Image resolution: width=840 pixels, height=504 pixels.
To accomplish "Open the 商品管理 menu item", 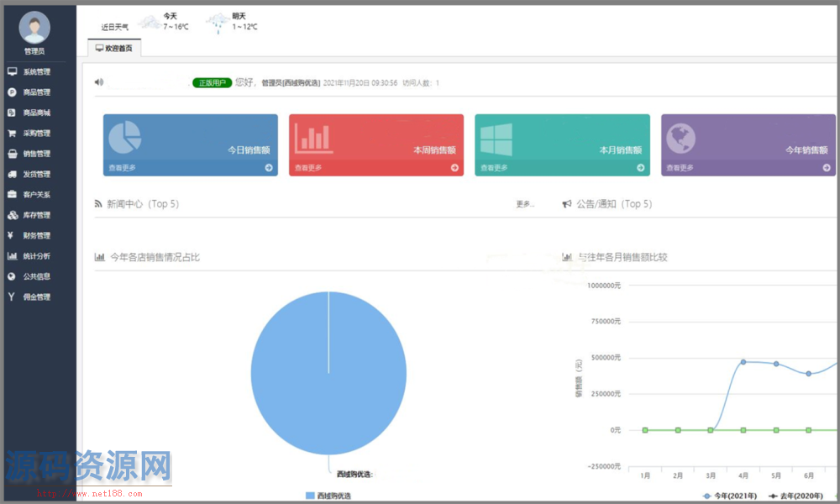I will (36, 92).
